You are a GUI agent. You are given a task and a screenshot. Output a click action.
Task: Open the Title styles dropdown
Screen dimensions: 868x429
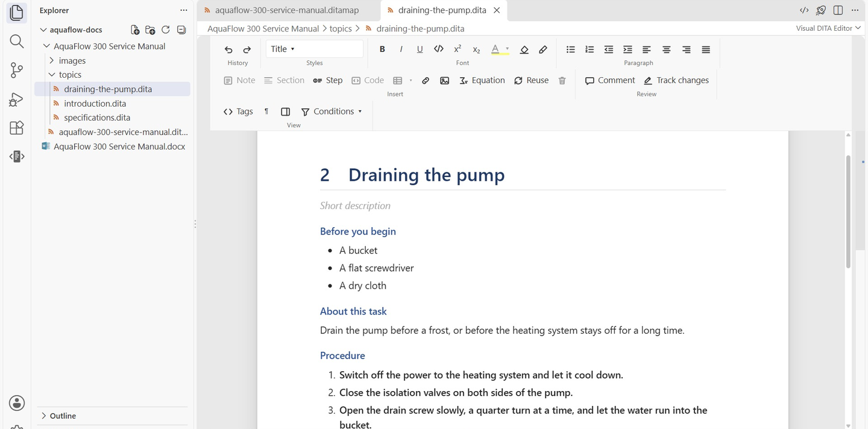[x=315, y=49]
